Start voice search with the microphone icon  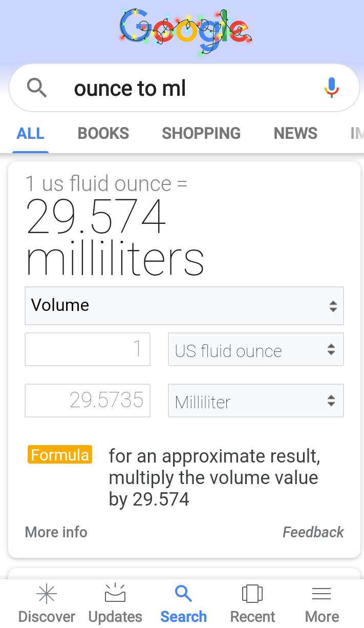[331, 88]
